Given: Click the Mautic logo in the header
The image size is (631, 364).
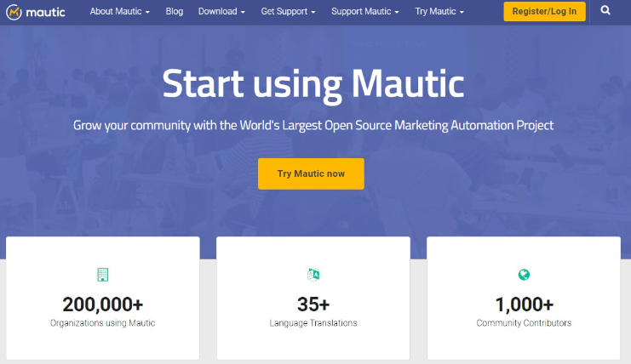Looking at the screenshot, I should pyautogui.click(x=36, y=12).
